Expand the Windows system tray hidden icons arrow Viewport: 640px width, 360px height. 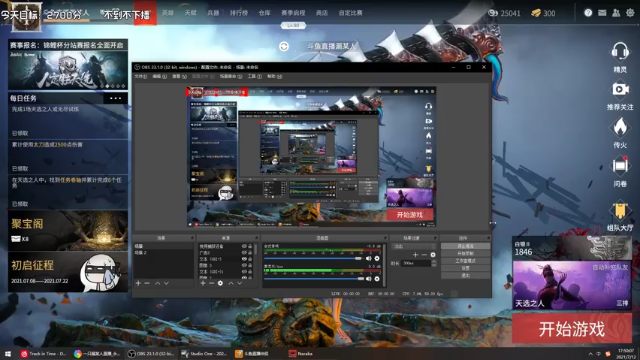pyautogui.click(x=590, y=353)
